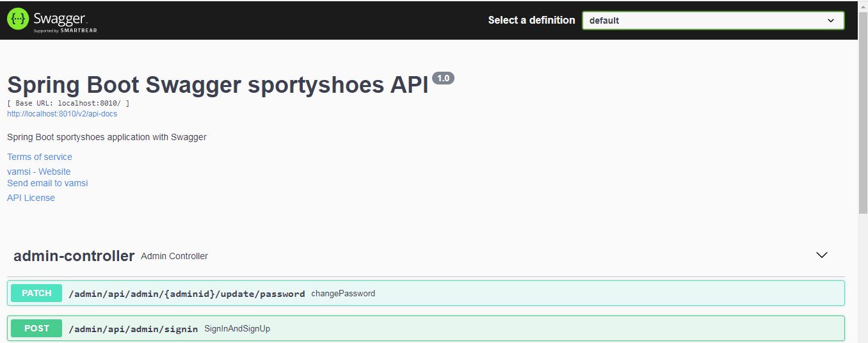Click the Base URL localhost:8010 text

68,102
